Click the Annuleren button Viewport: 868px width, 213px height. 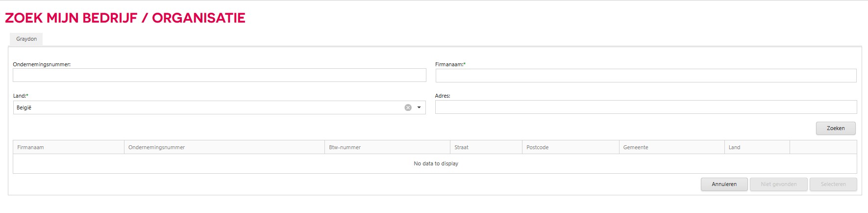pyautogui.click(x=724, y=185)
